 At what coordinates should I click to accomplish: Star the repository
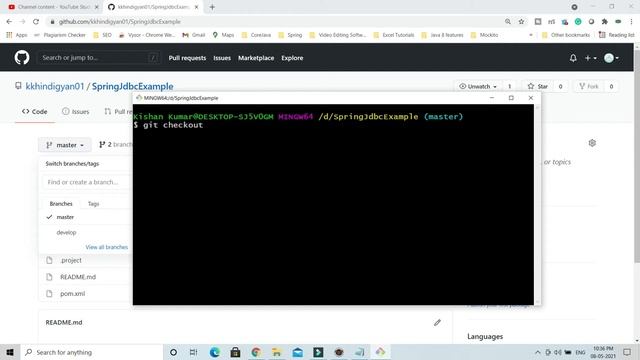coord(538,86)
